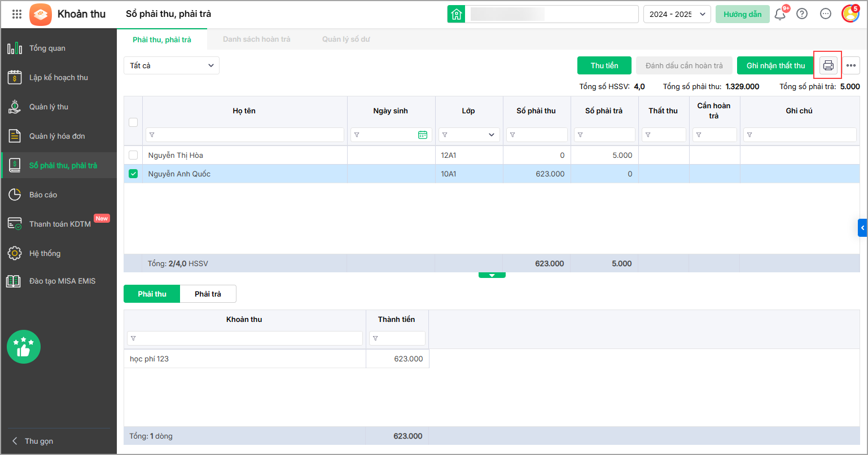Select the name Nguyễn Anh Quốc
Screen dimensions: 868x455
[x=179, y=174]
